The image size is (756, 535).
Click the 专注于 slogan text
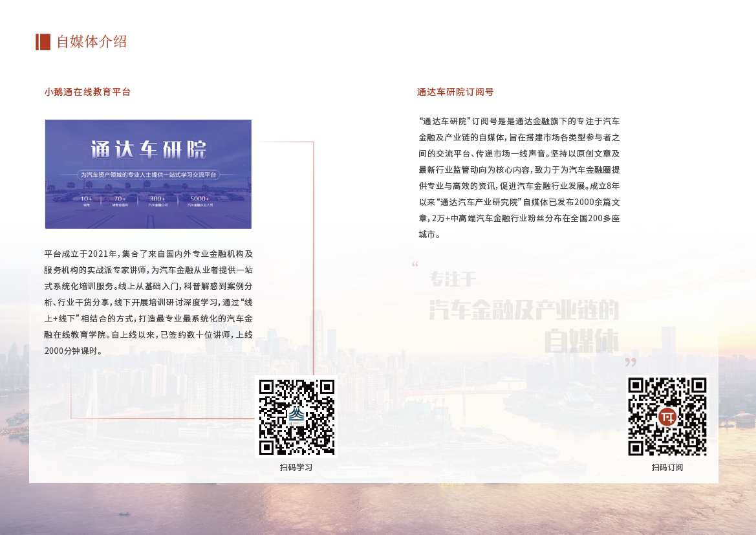pos(453,279)
